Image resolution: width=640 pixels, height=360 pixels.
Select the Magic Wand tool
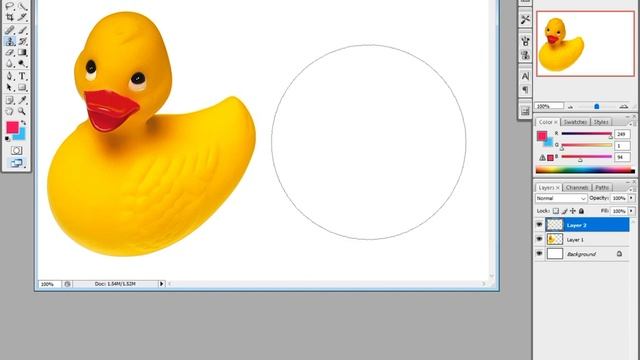22,6
